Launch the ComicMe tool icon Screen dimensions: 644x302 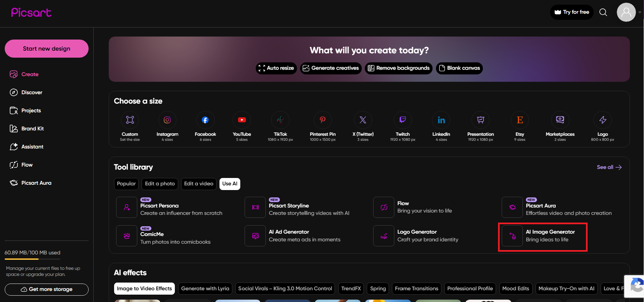(127, 236)
